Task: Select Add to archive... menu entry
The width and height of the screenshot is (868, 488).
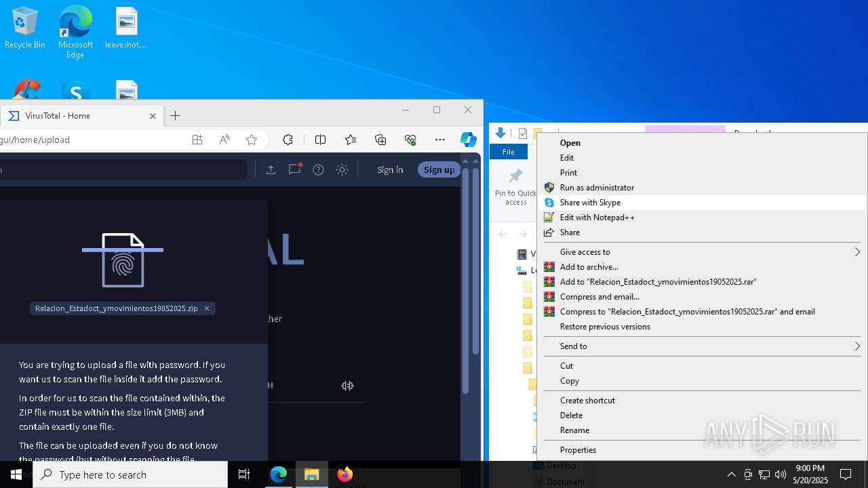Action: tap(702, 266)
